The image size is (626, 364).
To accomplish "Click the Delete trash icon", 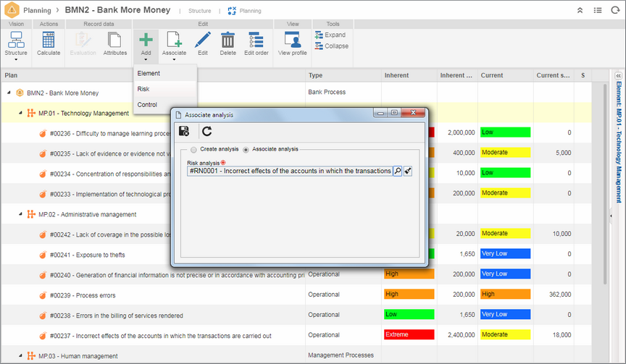I will pos(228,40).
